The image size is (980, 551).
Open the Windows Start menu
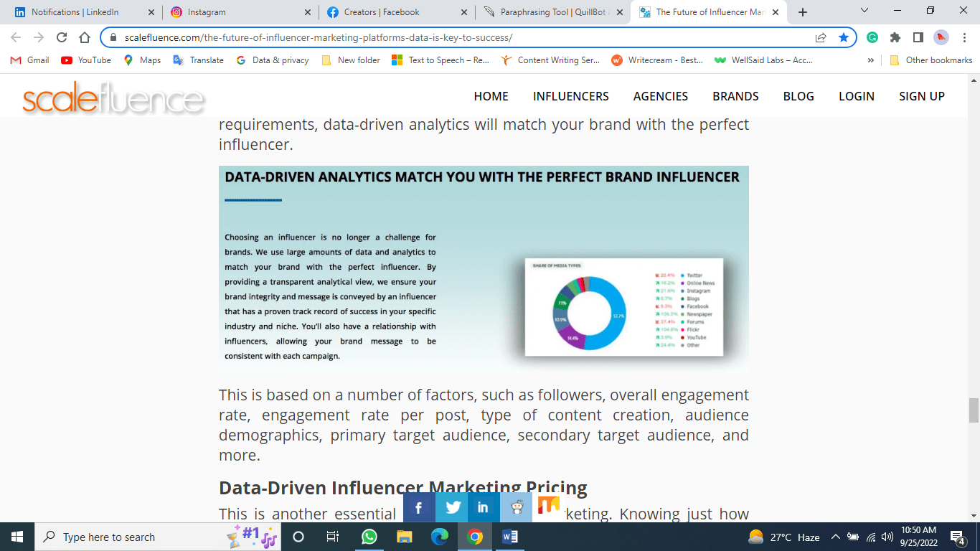point(17,537)
